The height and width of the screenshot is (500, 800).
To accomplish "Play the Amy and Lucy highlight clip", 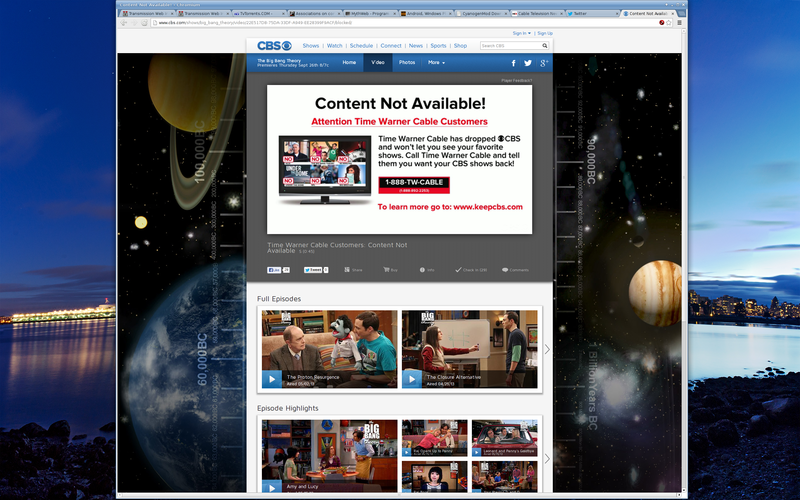I will coord(271,487).
